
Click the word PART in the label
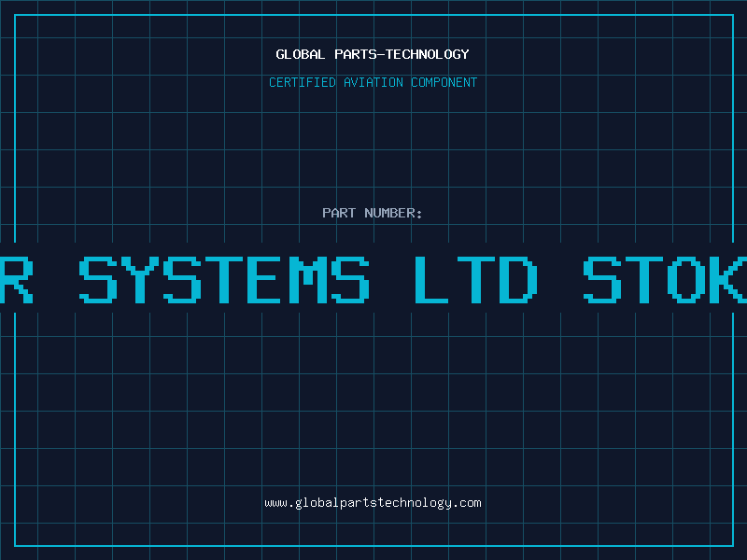coord(339,213)
